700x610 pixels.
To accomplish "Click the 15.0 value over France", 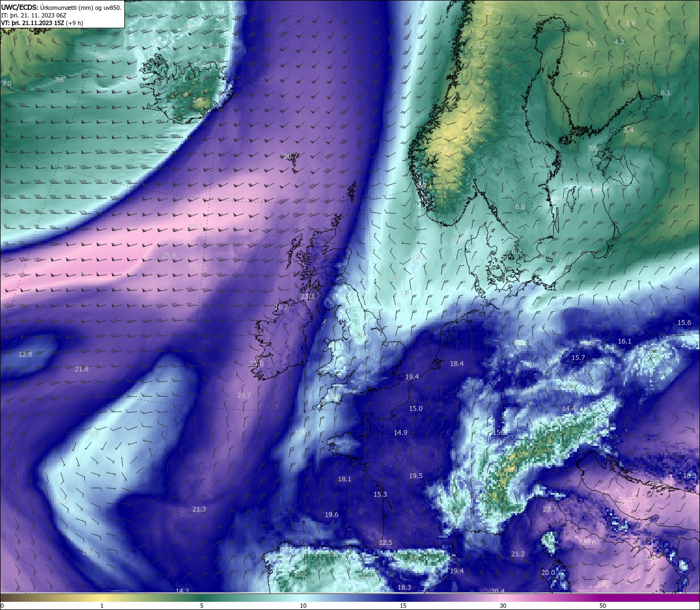I will [x=416, y=409].
